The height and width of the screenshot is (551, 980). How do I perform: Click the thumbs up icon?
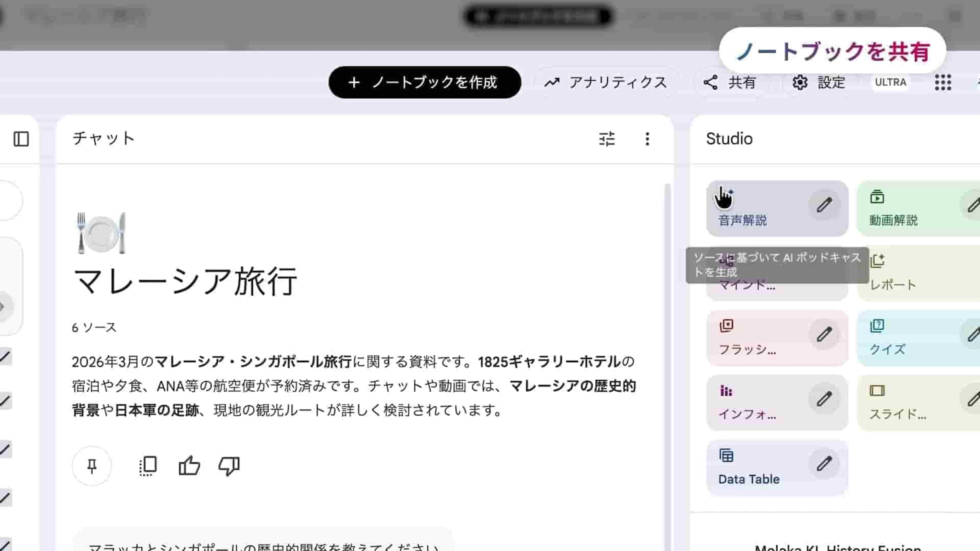(x=189, y=466)
